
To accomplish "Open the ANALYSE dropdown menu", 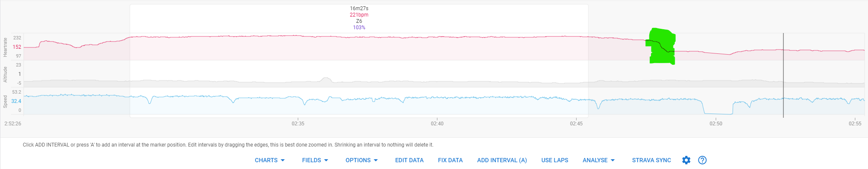I will [599, 160].
